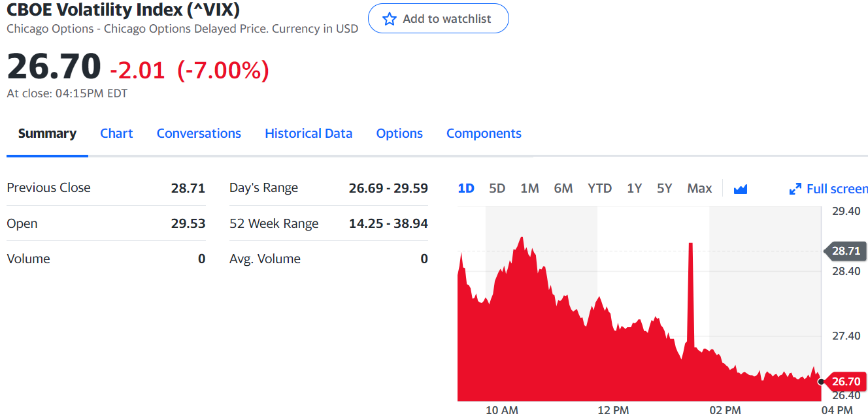868x418 pixels.
Task: Click the Open value 29.53
Action: (188, 223)
